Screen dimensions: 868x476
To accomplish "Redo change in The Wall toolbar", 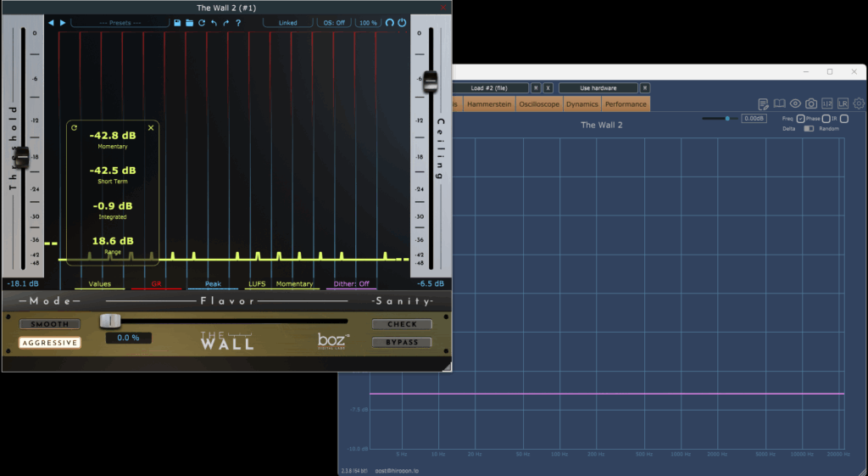I will 225,23.
